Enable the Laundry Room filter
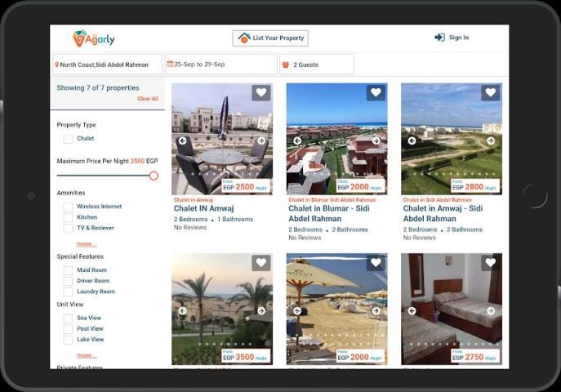561x392 pixels. [x=68, y=292]
